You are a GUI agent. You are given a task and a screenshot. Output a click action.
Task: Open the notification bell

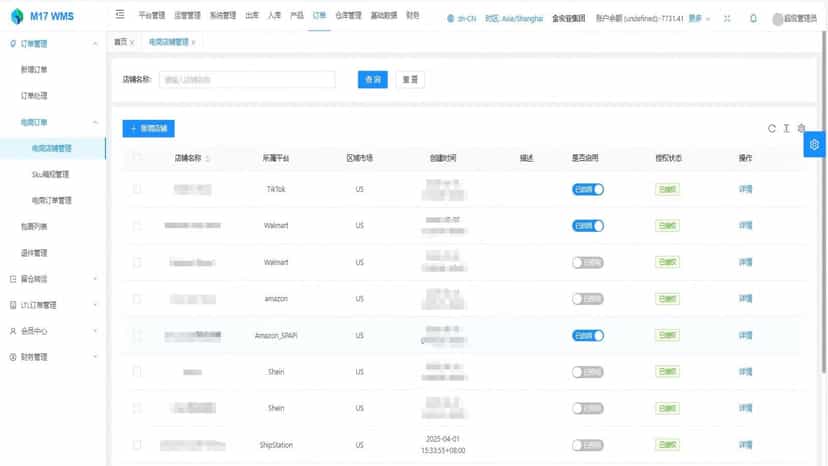coord(753,18)
